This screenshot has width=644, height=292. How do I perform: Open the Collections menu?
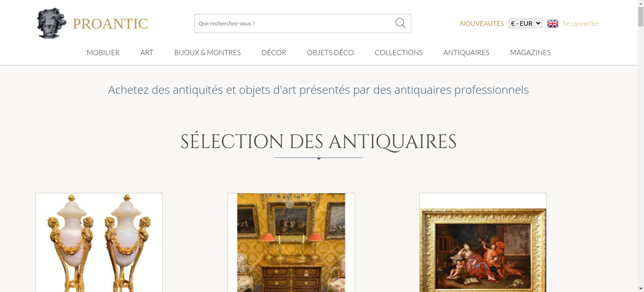(x=399, y=52)
